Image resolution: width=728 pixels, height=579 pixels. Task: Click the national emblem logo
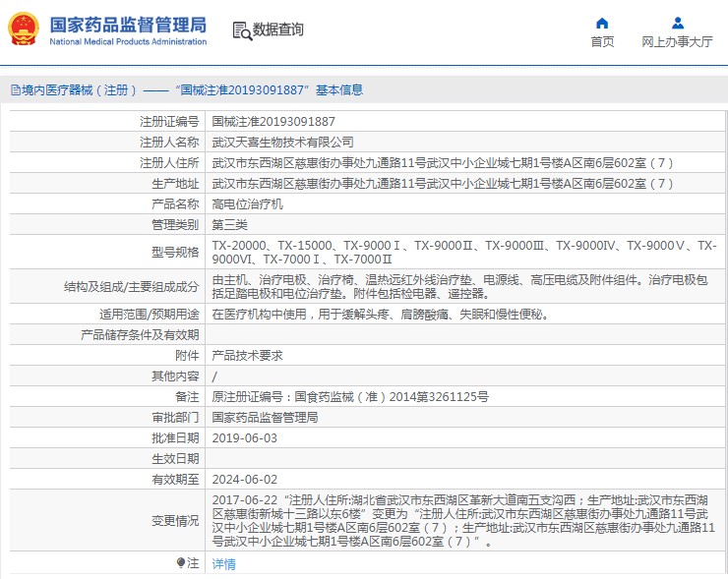24,29
